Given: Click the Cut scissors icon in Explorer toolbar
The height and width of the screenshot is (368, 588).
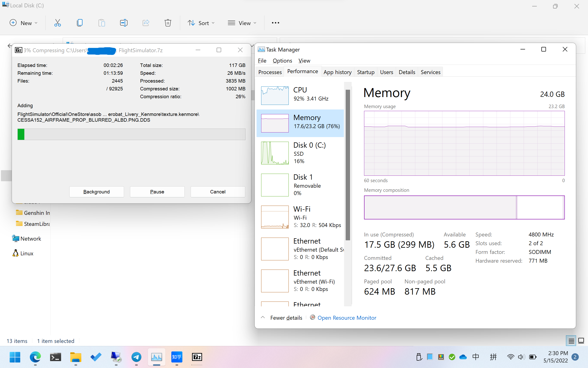Looking at the screenshot, I should point(58,23).
